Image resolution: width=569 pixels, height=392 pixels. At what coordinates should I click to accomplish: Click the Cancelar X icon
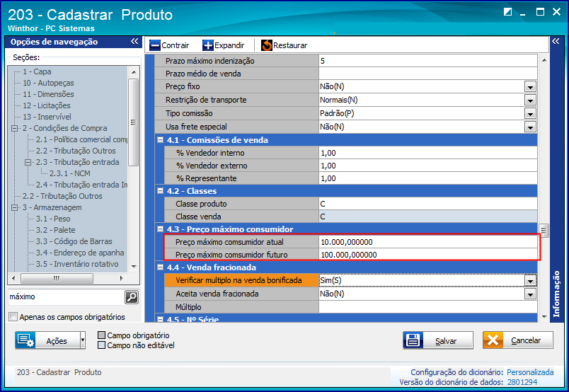click(x=493, y=340)
